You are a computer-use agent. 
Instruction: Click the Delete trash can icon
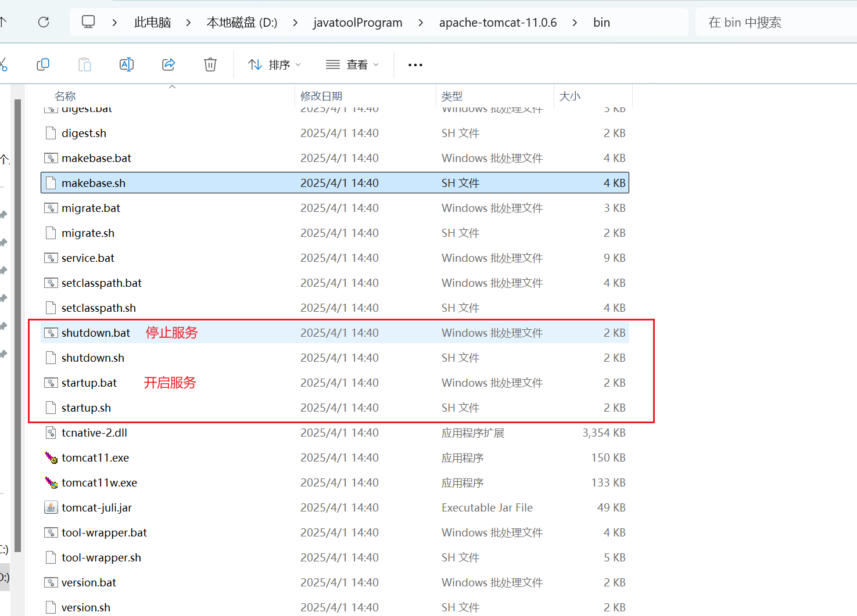click(210, 64)
